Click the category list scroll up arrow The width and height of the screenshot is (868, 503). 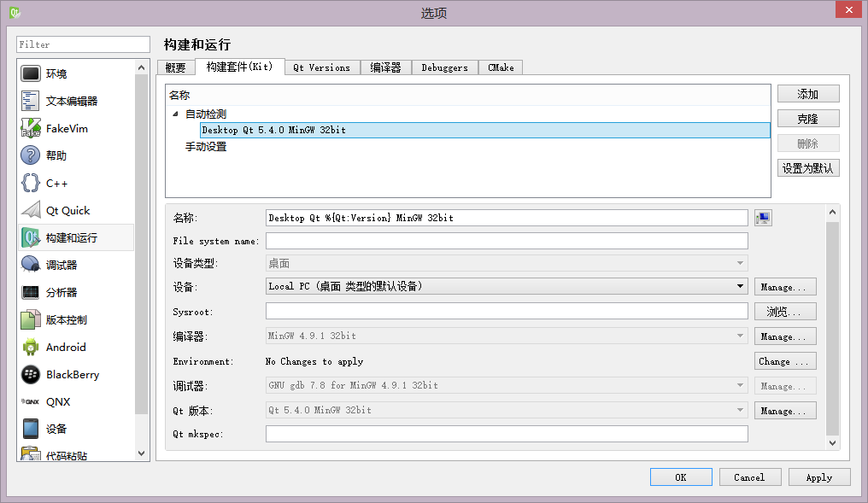[x=141, y=67]
